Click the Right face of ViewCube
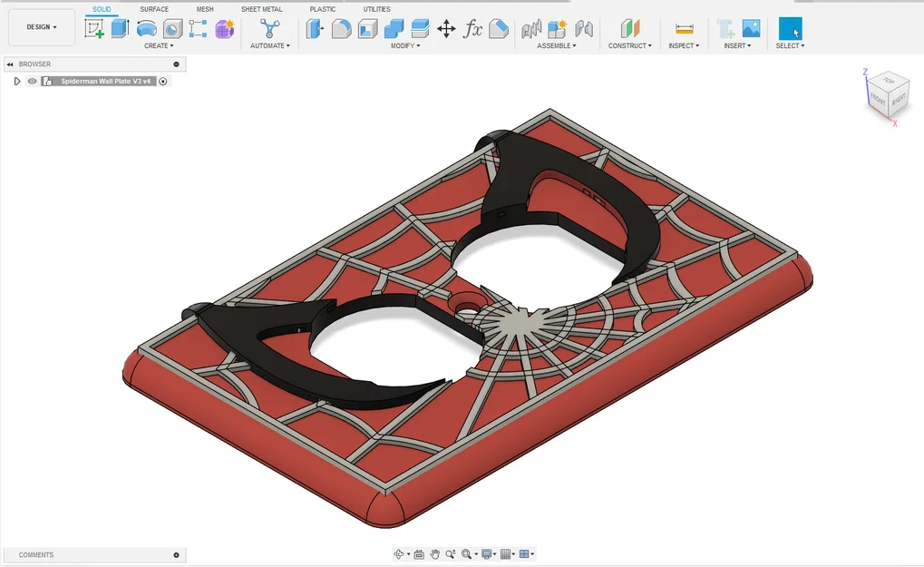 [x=898, y=100]
